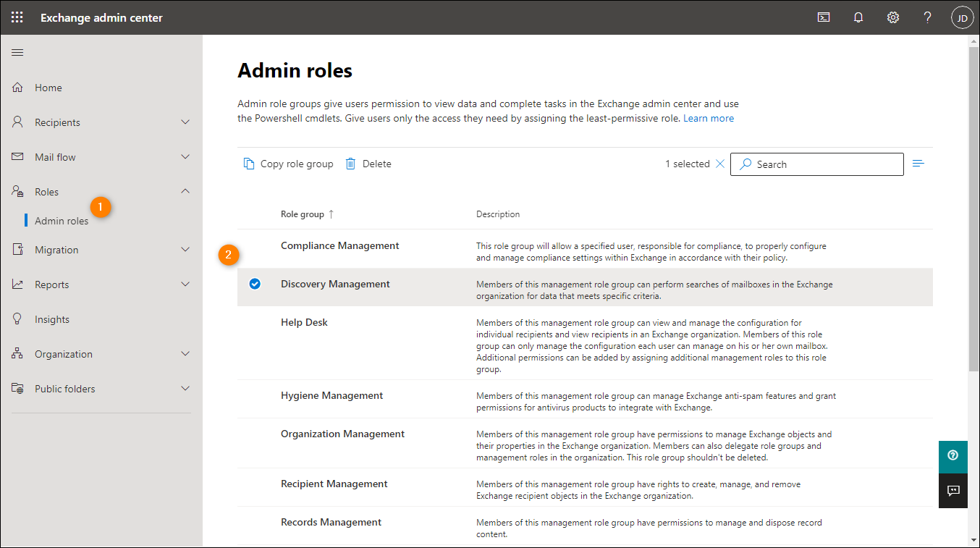Viewport: 980px width, 548px height.
Task: Open the settings gear
Action: [893, 17]
